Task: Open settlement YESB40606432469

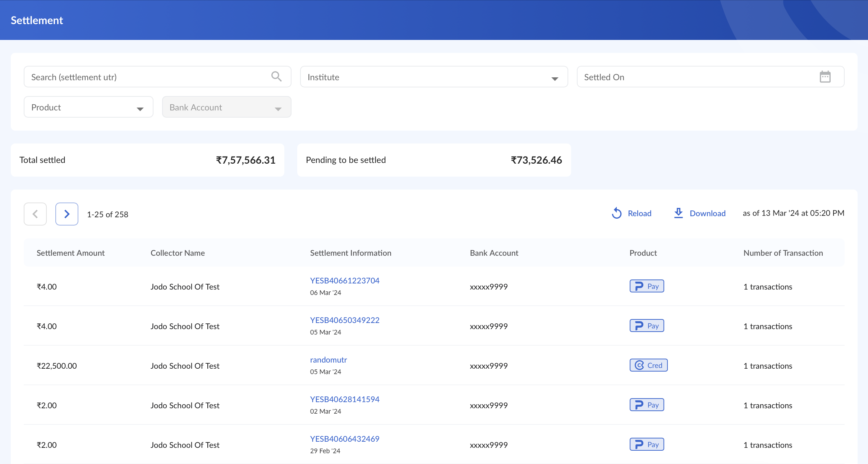Action: (345, 439)
